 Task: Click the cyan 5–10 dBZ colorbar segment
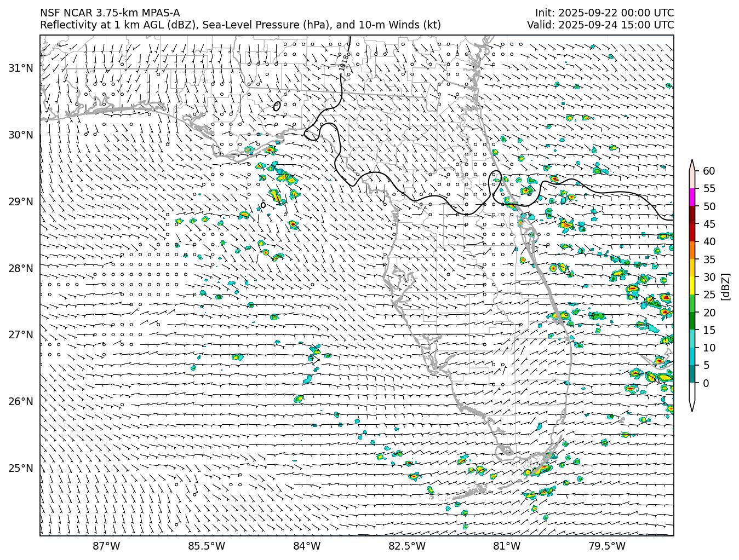(692, 356)
